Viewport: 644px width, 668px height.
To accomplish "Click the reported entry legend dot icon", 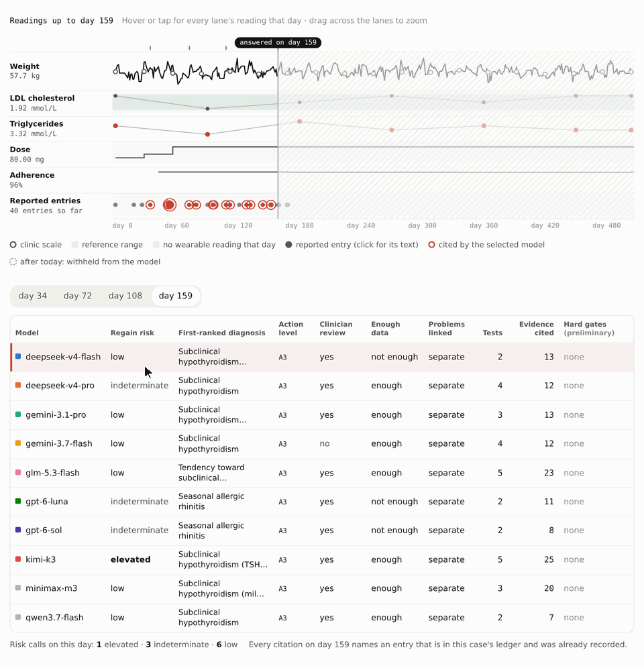I will pyautogui.click(x=288, y=245).
